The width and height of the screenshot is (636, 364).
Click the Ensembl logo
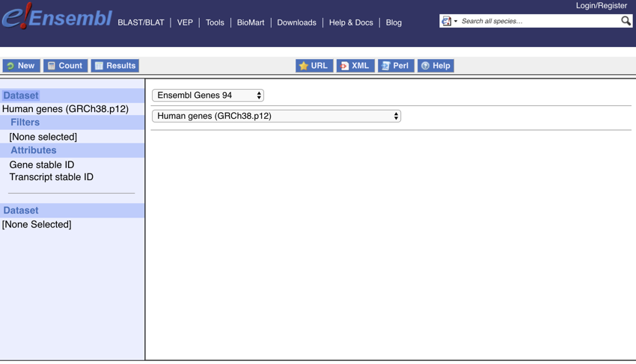[57, 17]
